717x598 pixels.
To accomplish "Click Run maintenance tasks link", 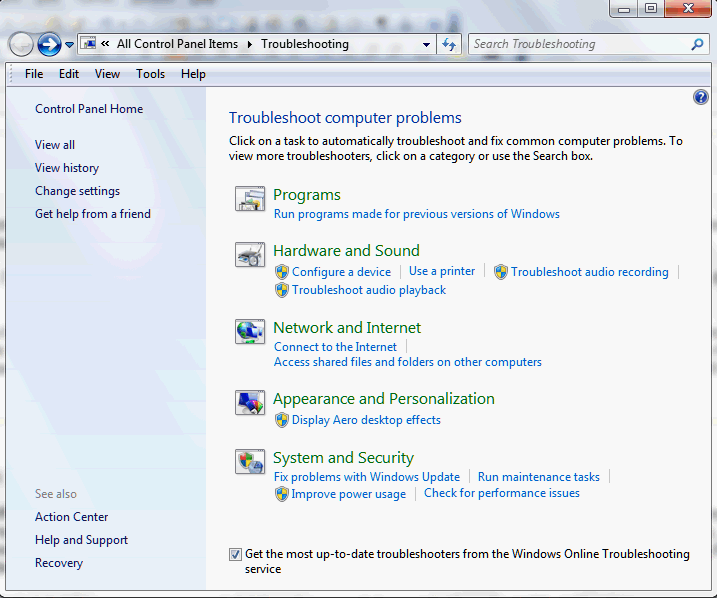I will [539, 477].
